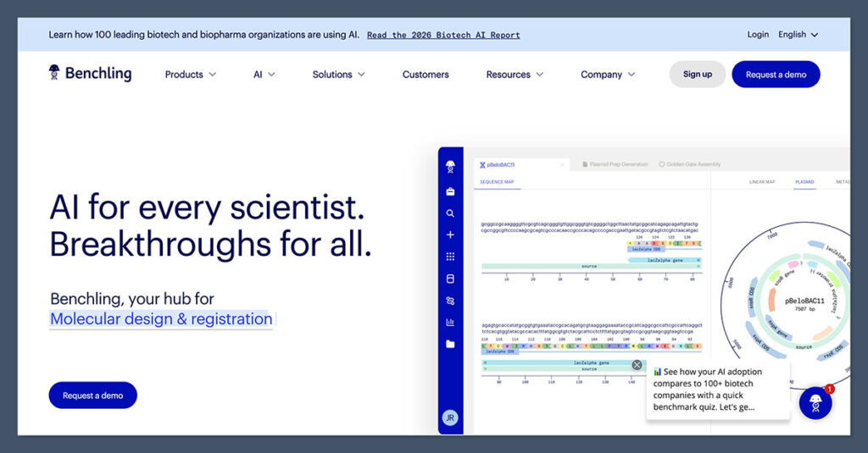Viewport: 868px width, 453px height.
Task: Open the English language selector
Action: 798,35
